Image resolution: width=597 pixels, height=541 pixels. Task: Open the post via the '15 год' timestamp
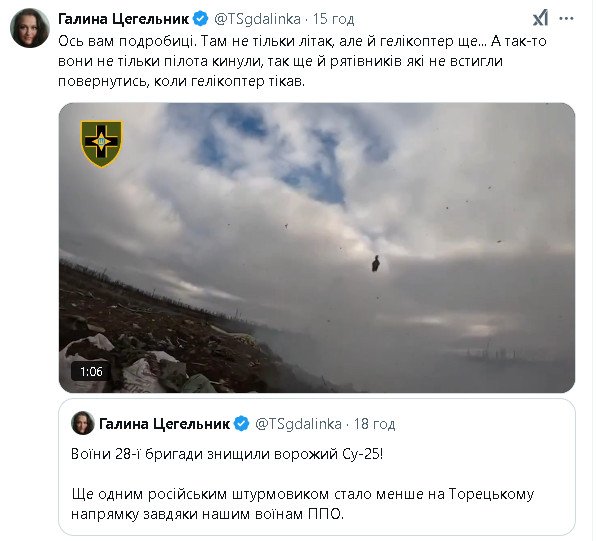[334, 19]
